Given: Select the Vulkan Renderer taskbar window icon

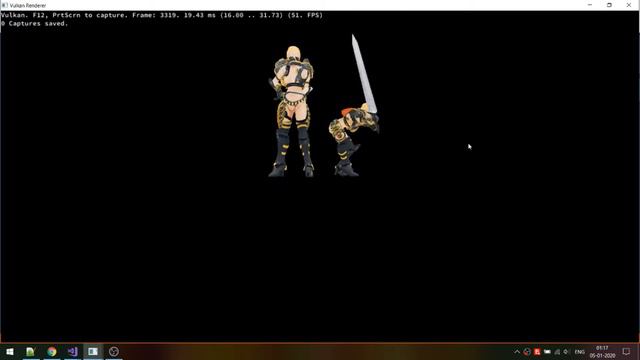Looking at the screenshot, I should (x=93, y=351).
